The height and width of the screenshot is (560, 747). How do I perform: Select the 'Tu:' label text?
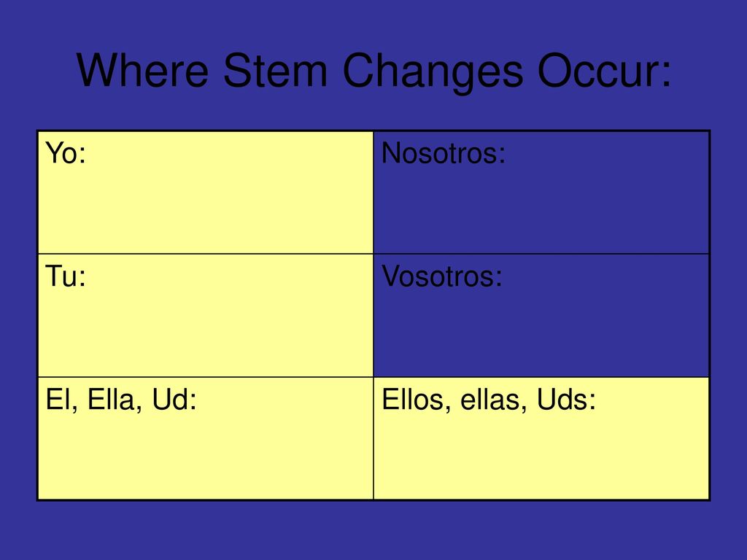point(66,276)
